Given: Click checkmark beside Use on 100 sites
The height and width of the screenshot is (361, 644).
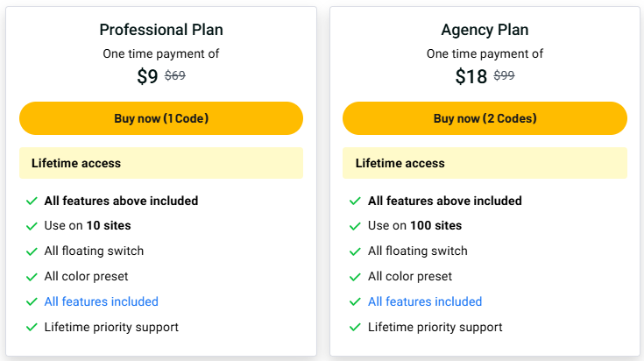Looking at the screenshot, I should point(355,226).
